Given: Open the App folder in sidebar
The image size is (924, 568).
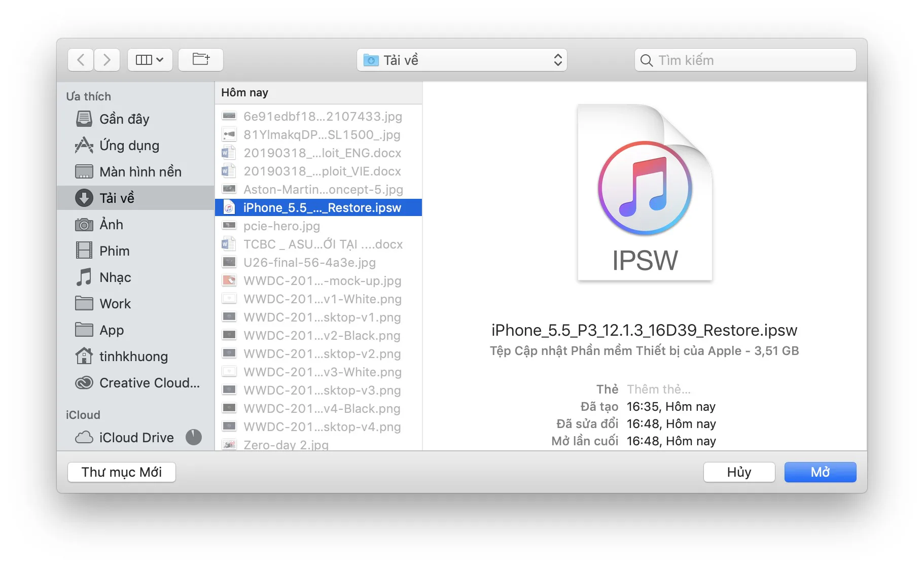Looking at the screenshot, I should pyautogui.click(x=135, y=330).
